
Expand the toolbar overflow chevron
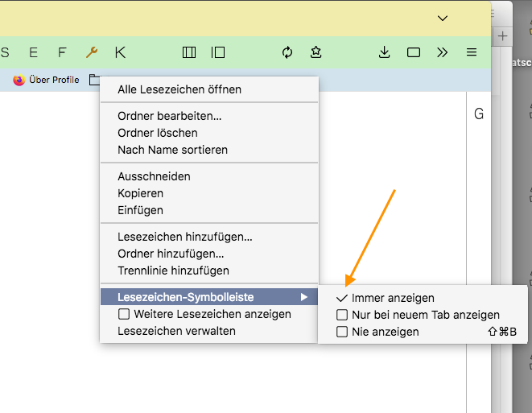pos(442,52)
